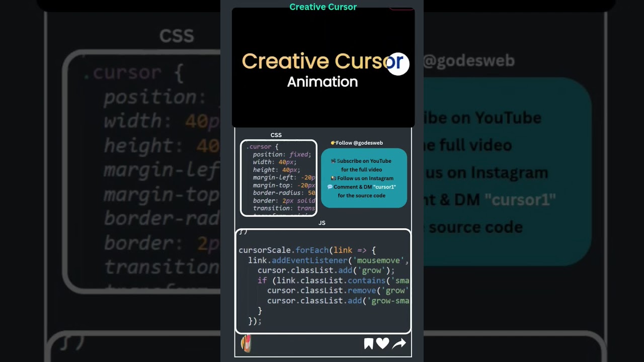Click the "cursor.classList.remove('grow'" line

338,291
